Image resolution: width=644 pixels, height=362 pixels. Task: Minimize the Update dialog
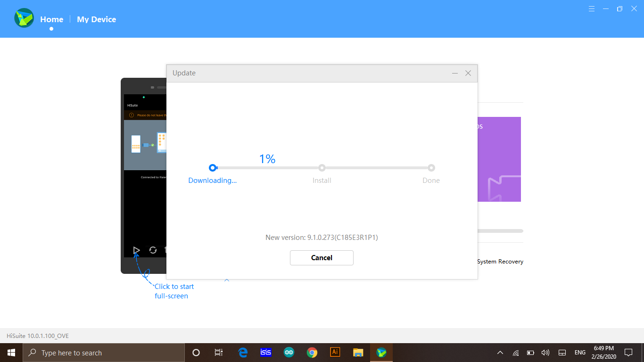[455, 73]
